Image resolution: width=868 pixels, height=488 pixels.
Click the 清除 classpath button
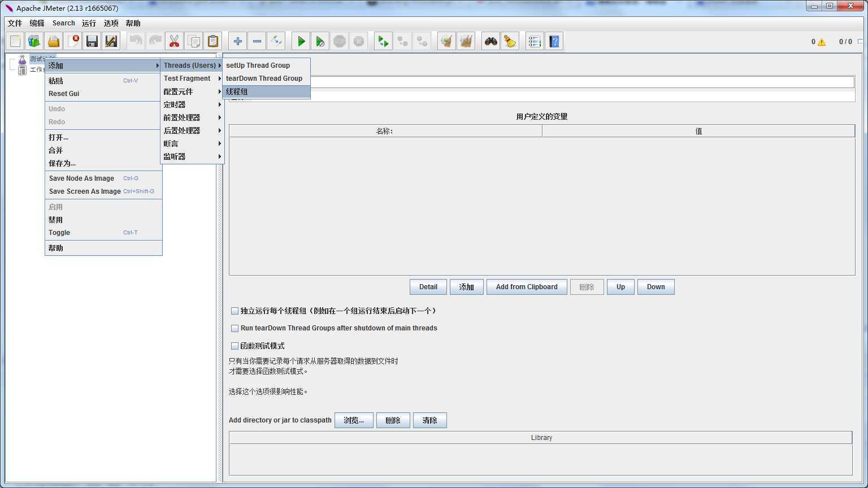429,420
